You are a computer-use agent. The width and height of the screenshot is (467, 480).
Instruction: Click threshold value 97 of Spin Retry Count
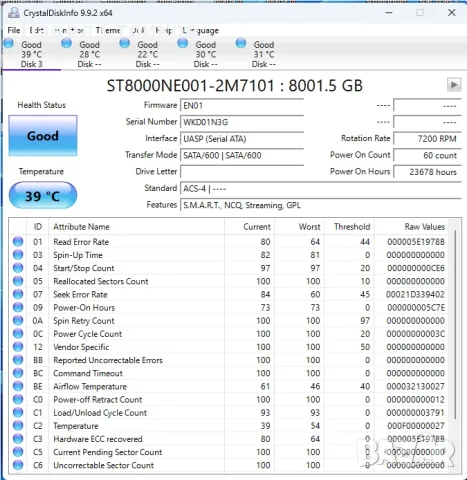(x=365, y=321)
